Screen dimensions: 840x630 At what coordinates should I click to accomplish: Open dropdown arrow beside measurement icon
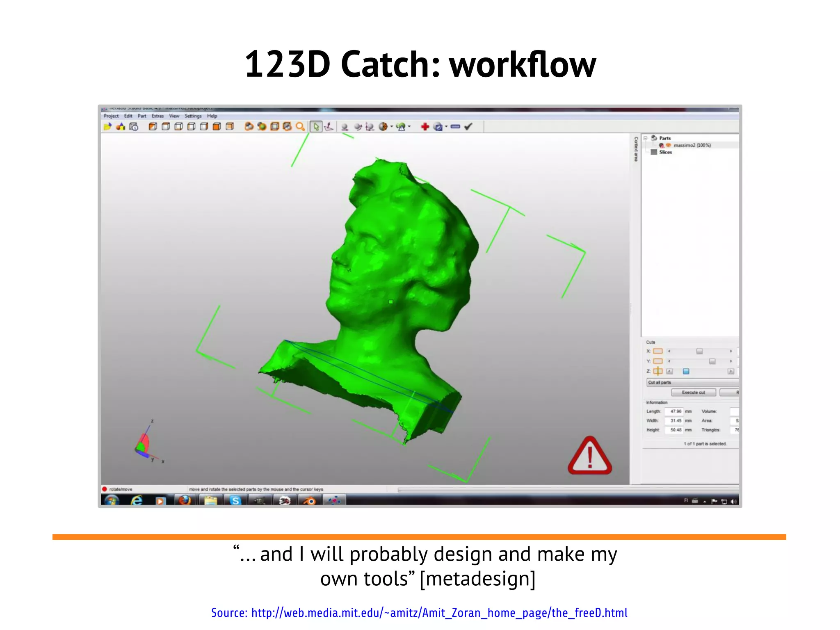point(409,127)
